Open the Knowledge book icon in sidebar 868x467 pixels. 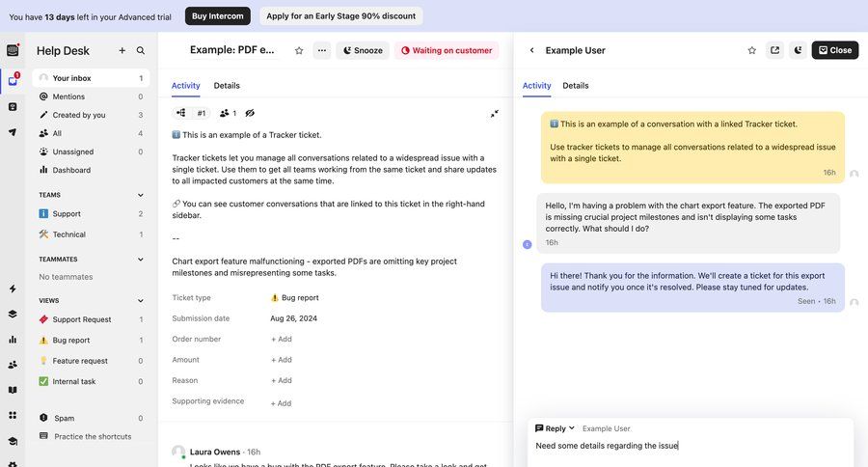click(13, 390)
